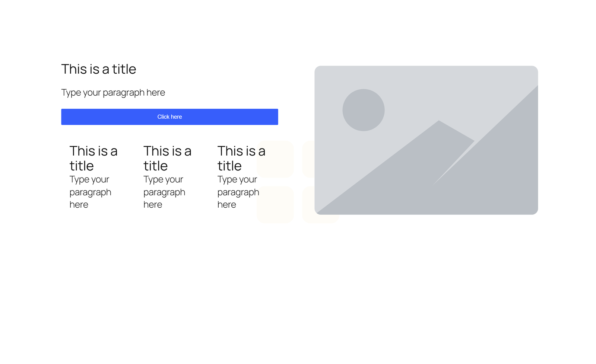The image size is (596, 364).
Task: Select the large heading above the blue button
Action: (x=99, y=69)
